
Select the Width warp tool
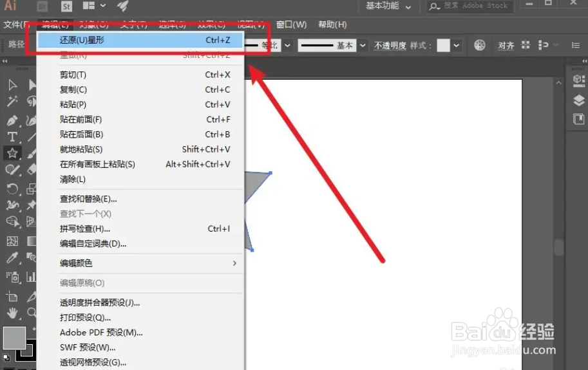[12, 205]
